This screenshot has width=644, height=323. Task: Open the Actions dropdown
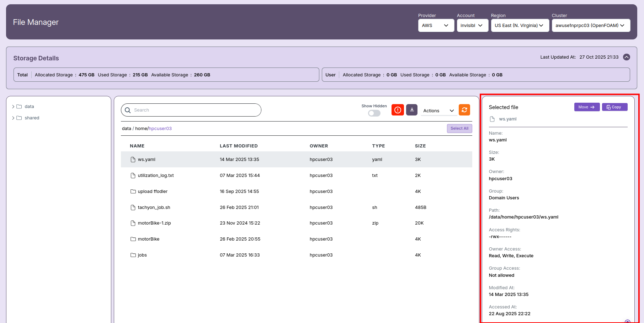[x=438, y=111]
